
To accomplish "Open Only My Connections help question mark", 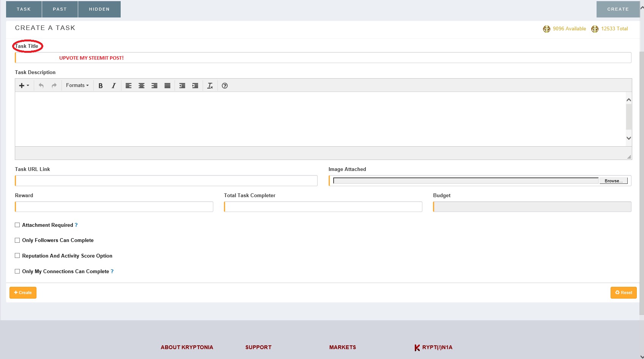I will point(112,271).
